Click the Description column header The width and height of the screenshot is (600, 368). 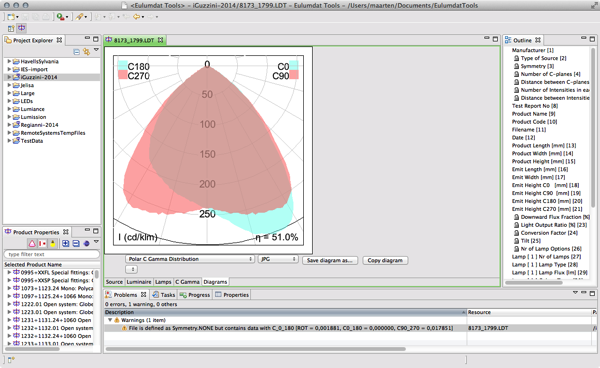click(285, 312)
